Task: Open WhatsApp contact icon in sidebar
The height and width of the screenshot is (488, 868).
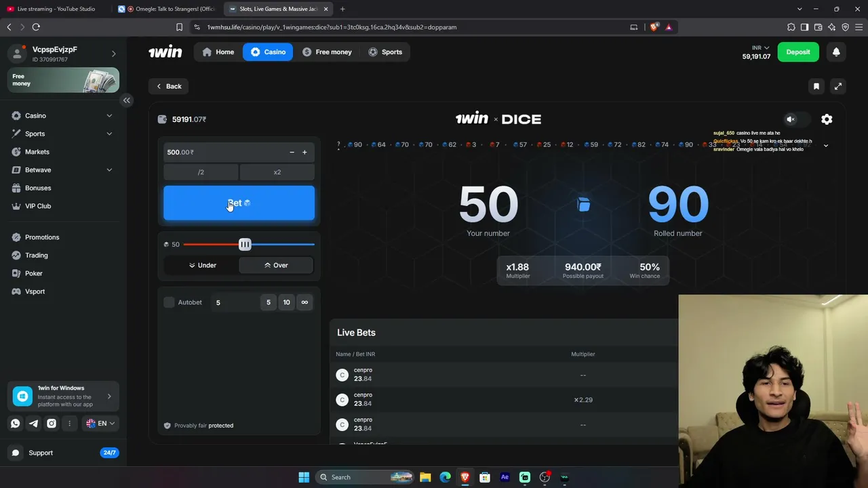Action: pyautogui.click(x=16, y=424)
